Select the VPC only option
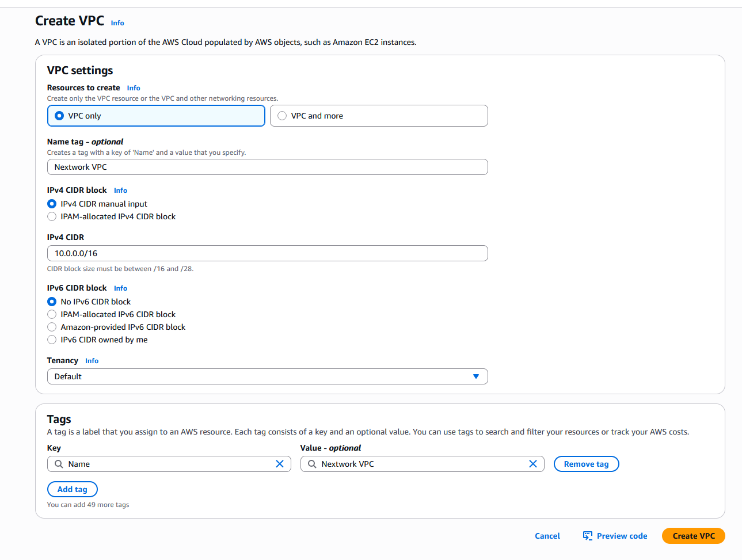742x560 pixels. (59, 116)
